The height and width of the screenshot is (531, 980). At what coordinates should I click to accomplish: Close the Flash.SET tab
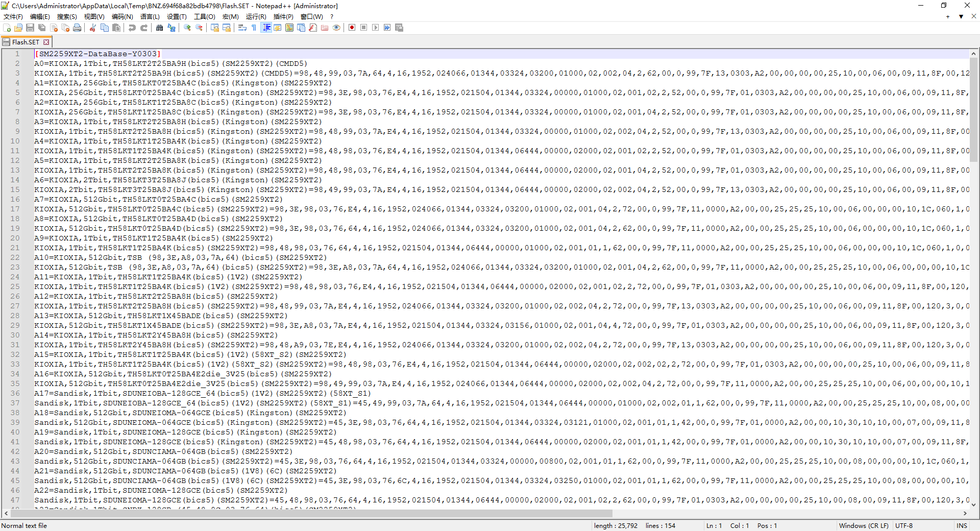[46, 42]
